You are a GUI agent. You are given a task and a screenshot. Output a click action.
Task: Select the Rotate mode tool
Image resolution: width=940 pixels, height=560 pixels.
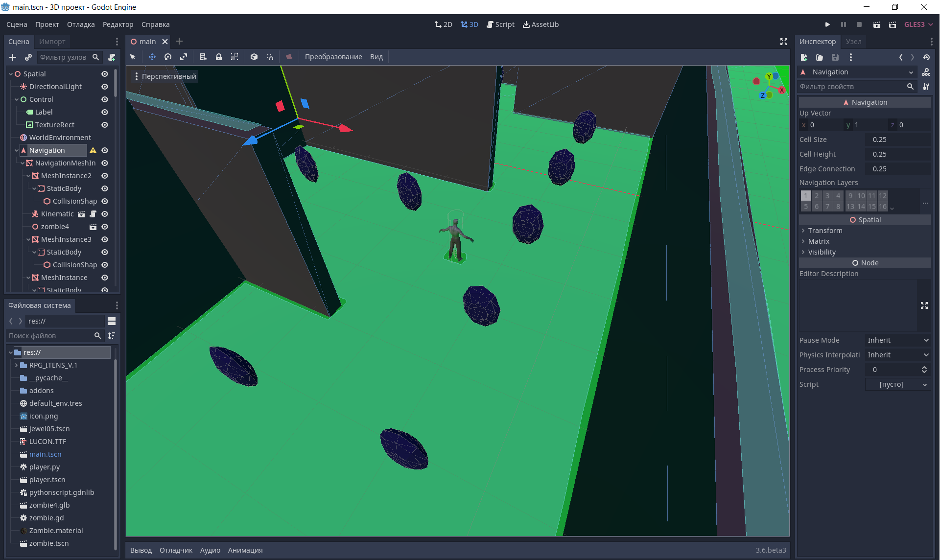(x=168, y=57)
